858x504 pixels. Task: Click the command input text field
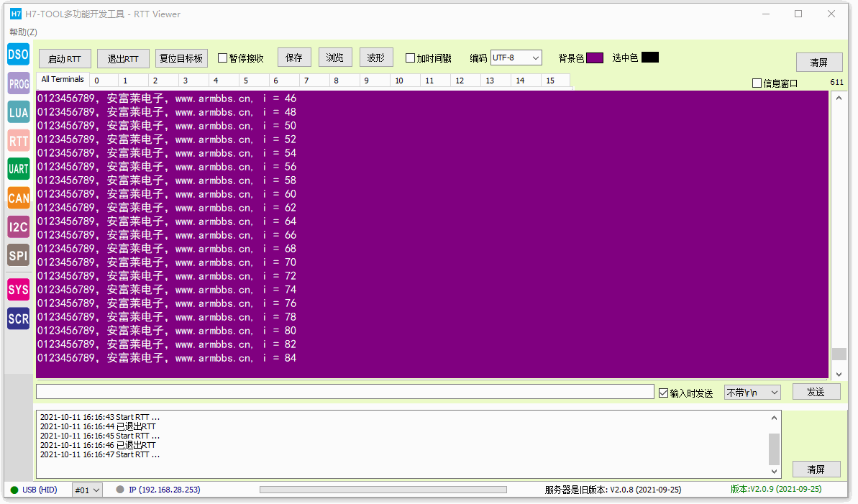click(x=345, y=392)
